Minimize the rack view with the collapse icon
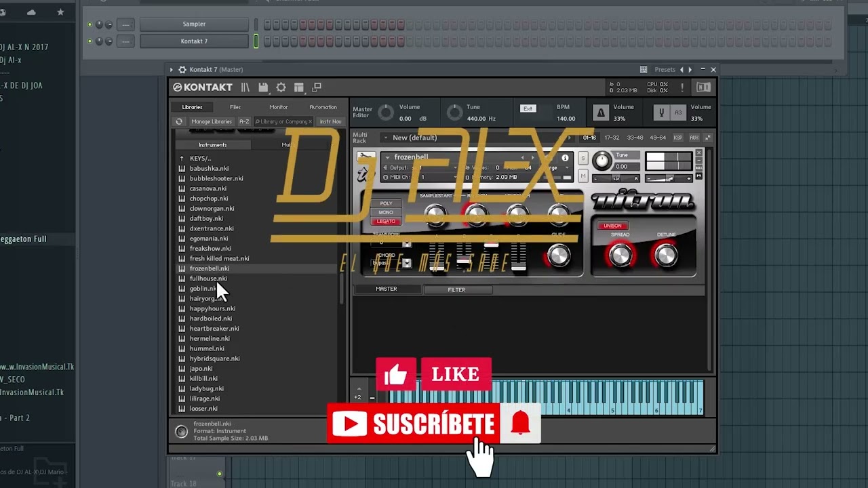868x488 pixels. pos(708,138)
